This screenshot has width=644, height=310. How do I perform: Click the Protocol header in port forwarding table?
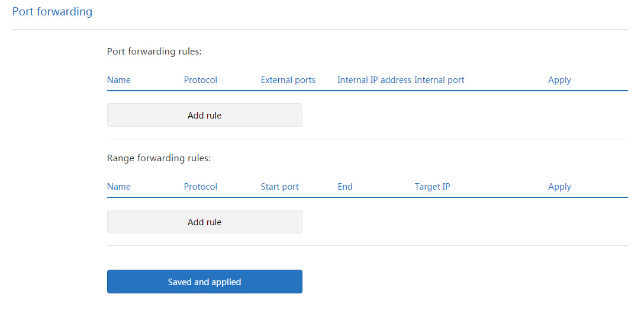(201, 80)
